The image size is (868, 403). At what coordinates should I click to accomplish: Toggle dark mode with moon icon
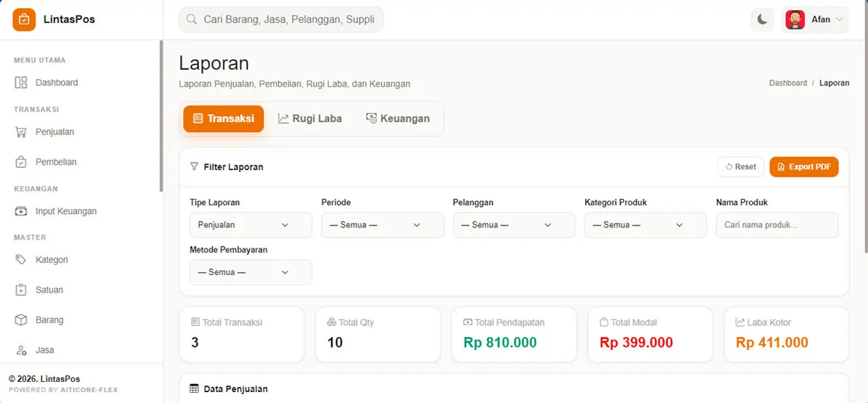pyautogui.click(x=762, y=20)
